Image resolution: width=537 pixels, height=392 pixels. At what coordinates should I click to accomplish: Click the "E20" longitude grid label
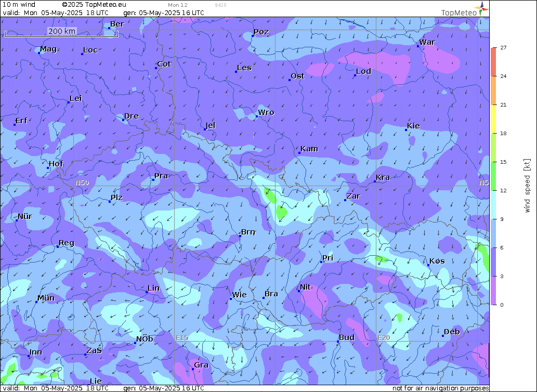[x=384, y=337]
